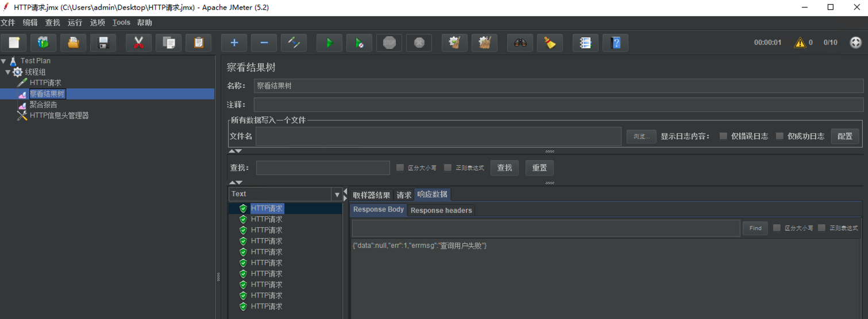Click the plus Expand All icon

coord(234,43)
